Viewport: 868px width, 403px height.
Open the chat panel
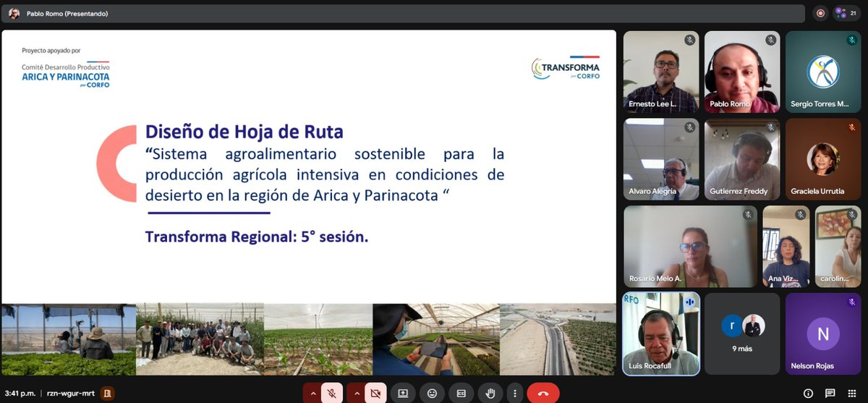coord(830,393)
